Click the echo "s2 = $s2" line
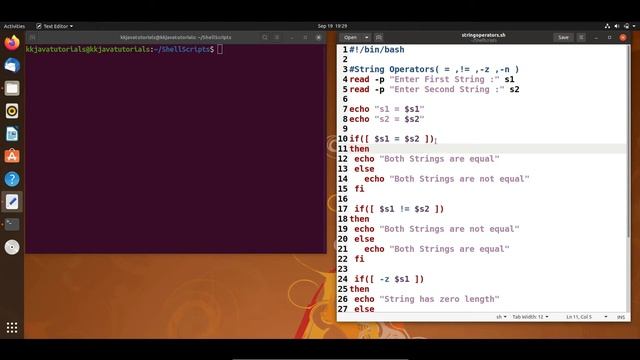 coord(387,119)
